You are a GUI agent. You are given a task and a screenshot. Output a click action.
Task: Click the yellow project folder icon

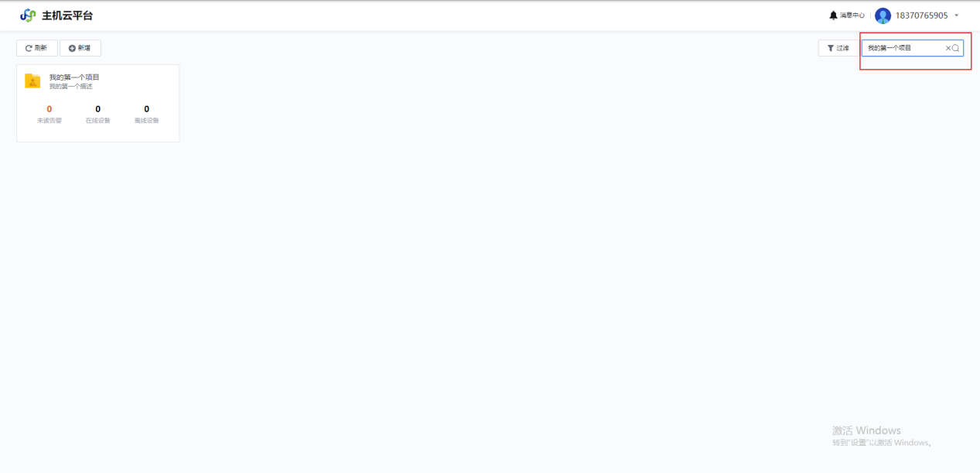tap(32, 81)
